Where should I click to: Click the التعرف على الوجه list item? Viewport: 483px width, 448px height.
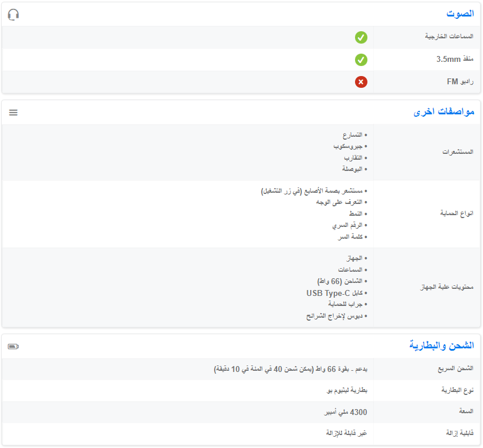click(341, 202)
